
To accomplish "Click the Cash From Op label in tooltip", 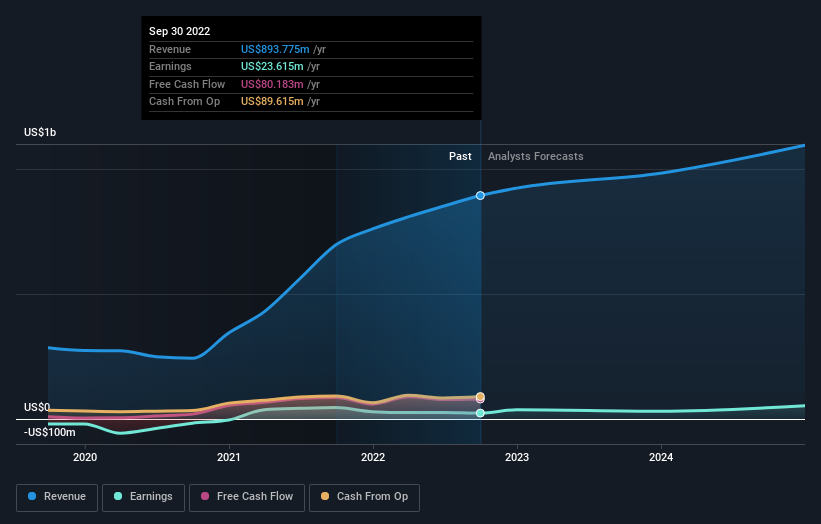I will (184, 102).
